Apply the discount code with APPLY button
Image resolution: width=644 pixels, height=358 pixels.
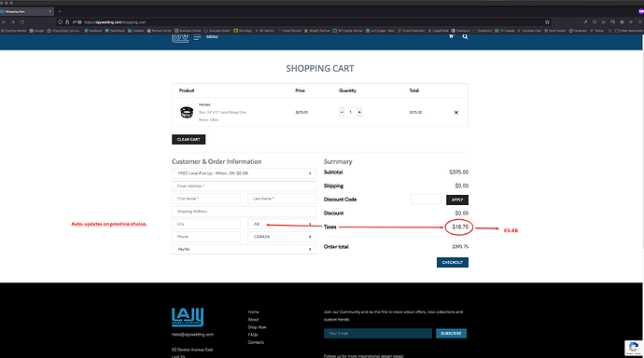[457, 200]
